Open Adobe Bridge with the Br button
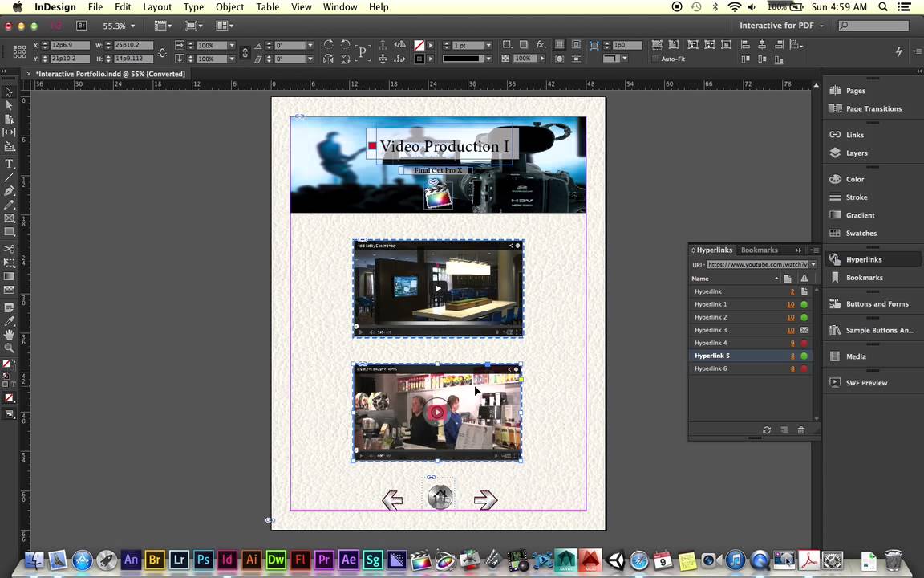Viewport: 924px width, 578px height. (x=81, y=26)
